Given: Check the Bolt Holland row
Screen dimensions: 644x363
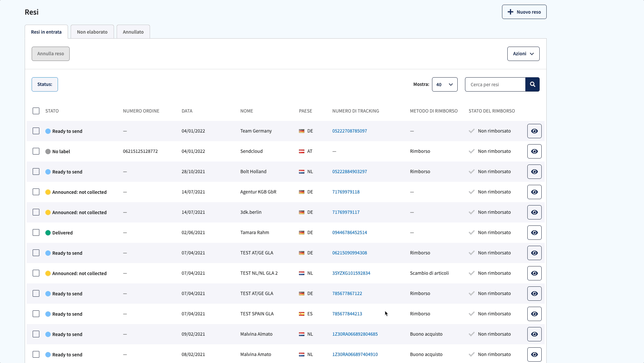Looking at the screenshot, I should pyautogui.click(x=36, y=172).
